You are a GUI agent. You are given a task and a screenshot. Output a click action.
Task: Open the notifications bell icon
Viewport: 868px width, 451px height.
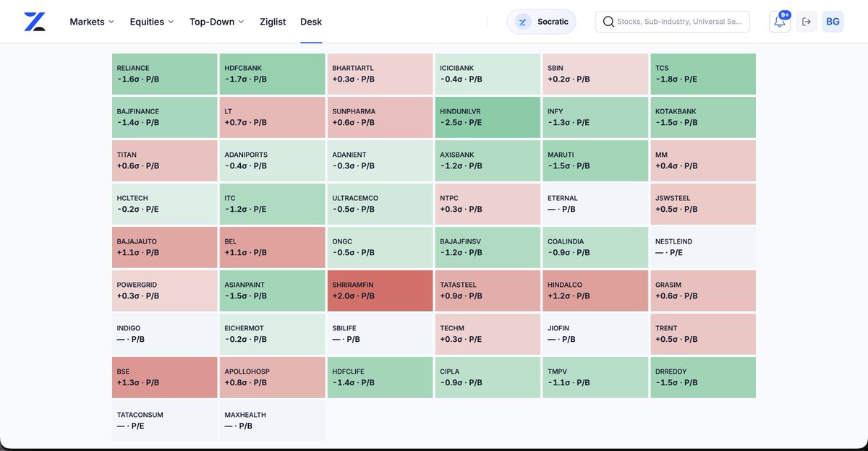(780, 22)
